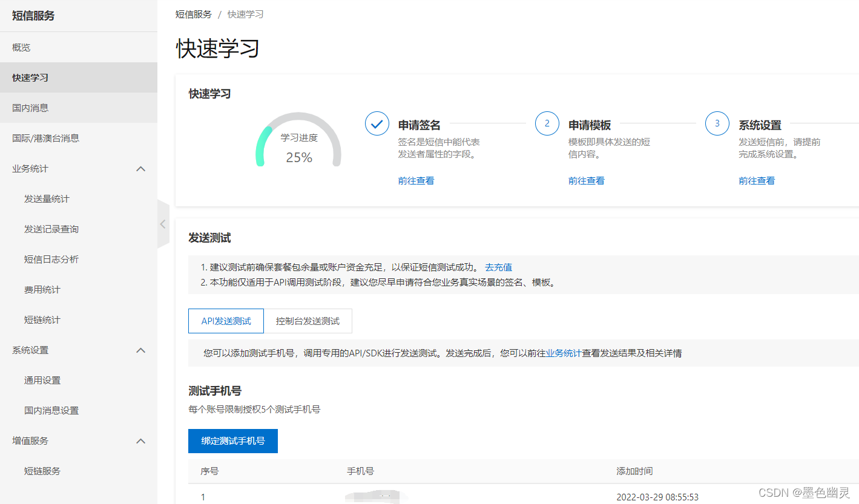859x504 pixels.
Task: Click the 手机号 column header
Action: tap(360, 471)
